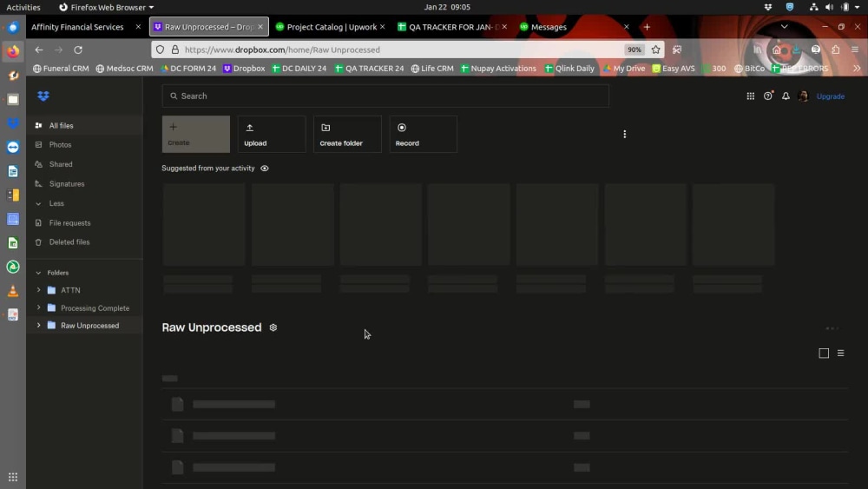Open All files in sidebar

point(61,126)
